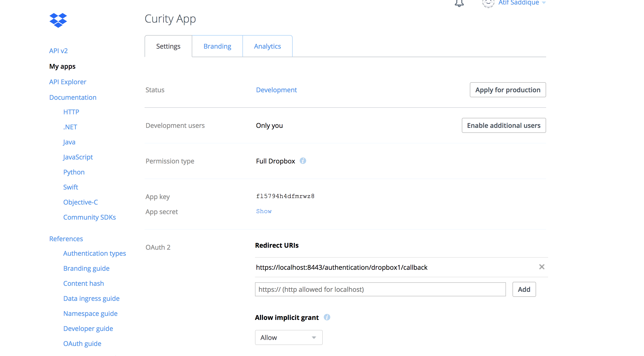Click Enable additional users button
644x356 pixels.
point(503,125)
